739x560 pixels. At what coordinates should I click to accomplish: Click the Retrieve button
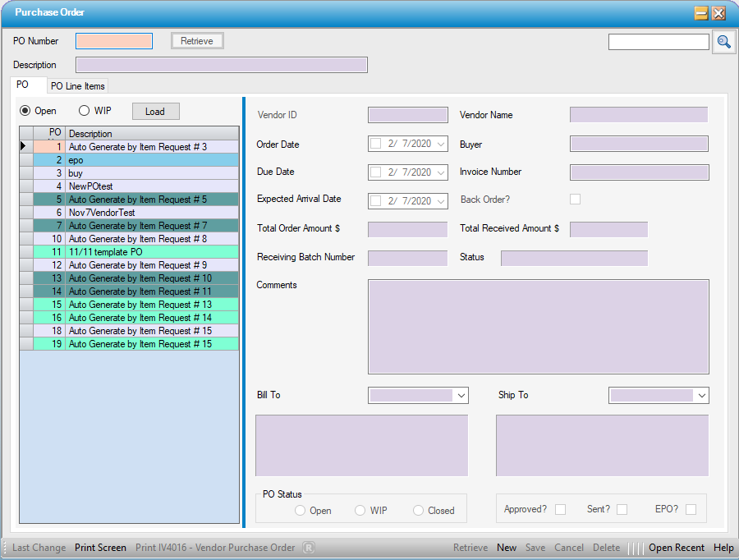(x=196, y=40)
